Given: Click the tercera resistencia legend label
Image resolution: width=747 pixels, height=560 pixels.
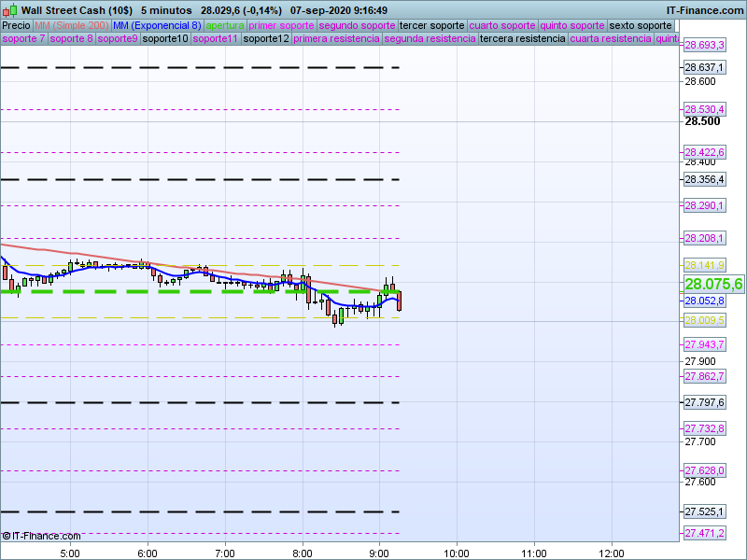Looking at the screenshot, I should [523, 38].
